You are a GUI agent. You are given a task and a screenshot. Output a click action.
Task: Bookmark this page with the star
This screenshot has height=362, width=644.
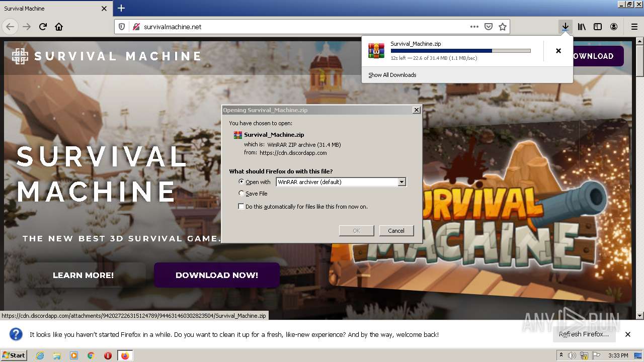coord(502,27)
